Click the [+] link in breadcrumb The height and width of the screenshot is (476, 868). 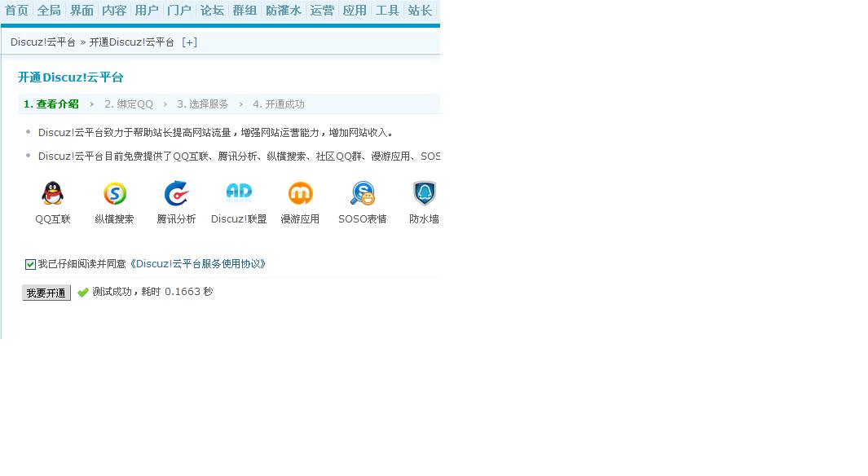189,42
